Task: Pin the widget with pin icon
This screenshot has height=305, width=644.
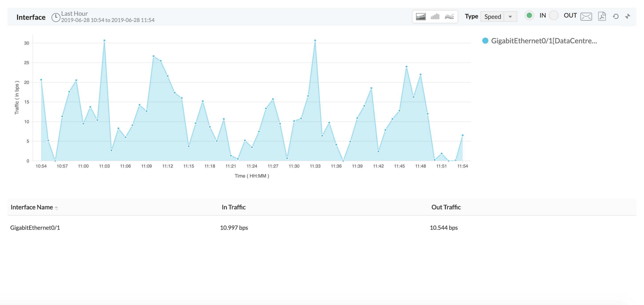Action: (628, 16)
